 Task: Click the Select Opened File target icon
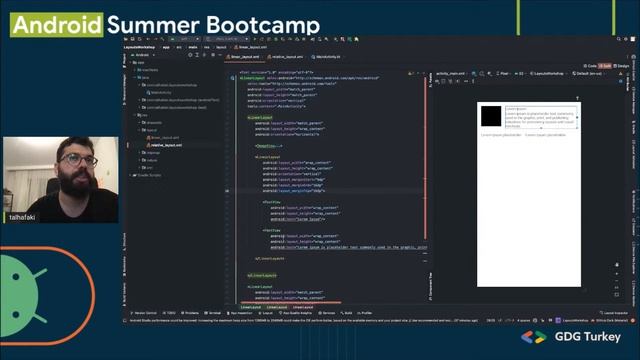190,55
